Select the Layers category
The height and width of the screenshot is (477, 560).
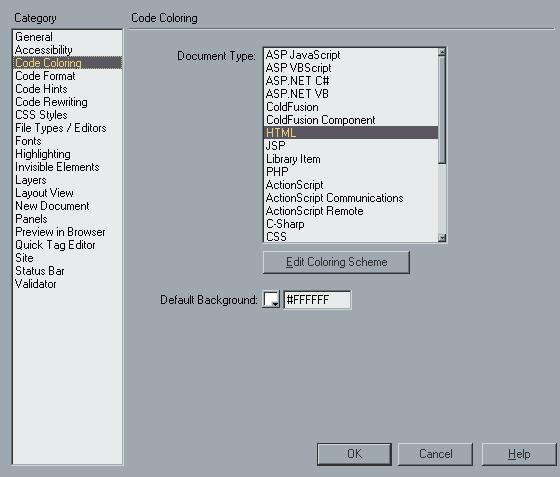coord(68,180)
